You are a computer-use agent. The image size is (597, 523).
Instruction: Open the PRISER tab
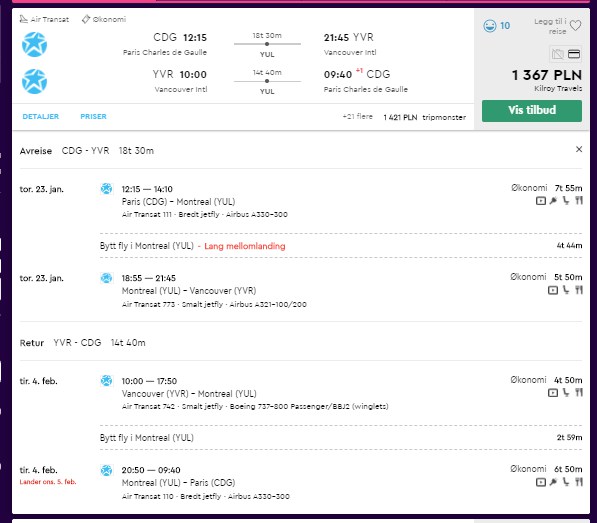click(93, 116)
